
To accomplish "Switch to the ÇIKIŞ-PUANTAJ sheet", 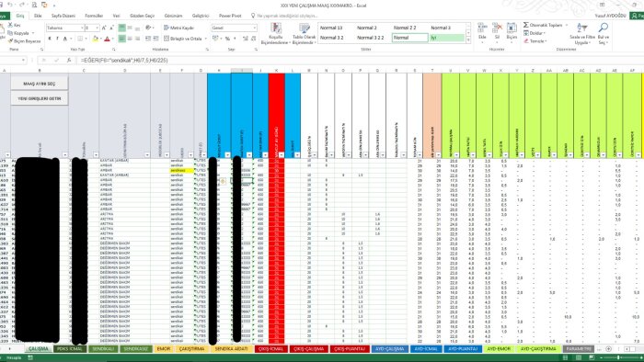I will [x=350, y=349].
